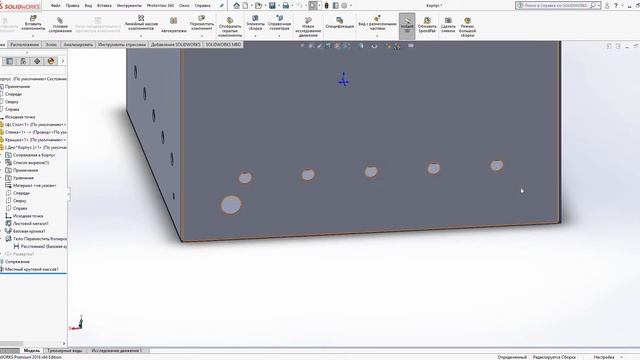Open the Файл menu

[x=56, y=6]
